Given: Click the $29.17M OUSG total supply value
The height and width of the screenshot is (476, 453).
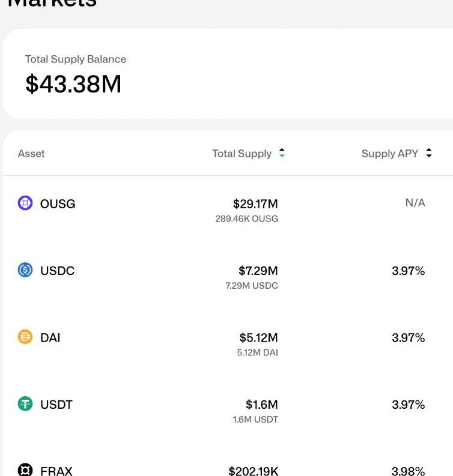Looking at the screenshot, I should point(255,204).
